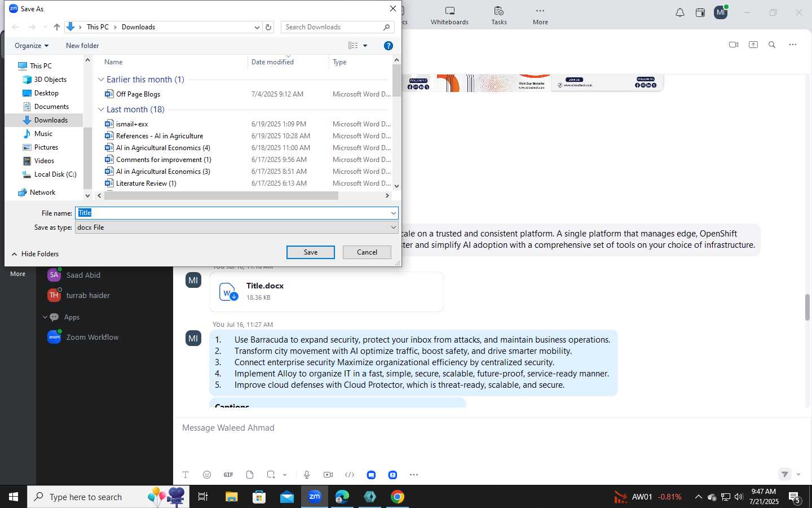Open send options dropdown next to send
This screenshot has width=812, height=508.
(x=798, y=474)
